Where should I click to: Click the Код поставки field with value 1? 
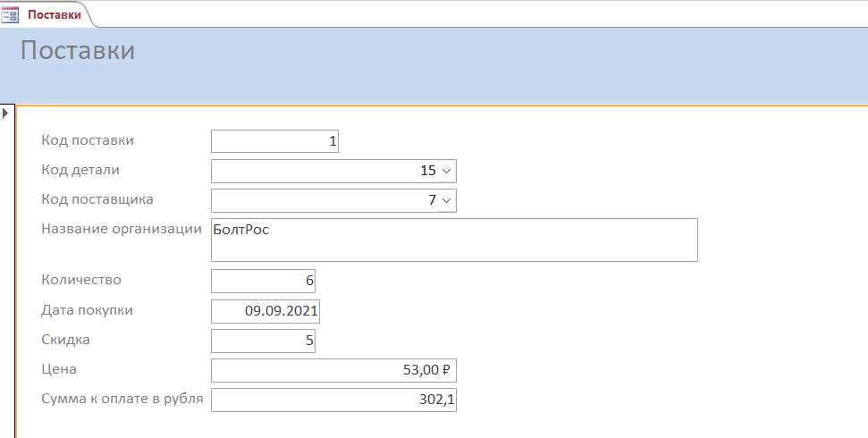click(x=274, y=141)
